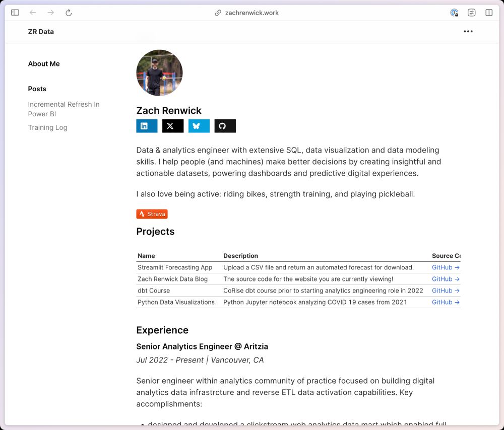Open the three-dot site menu
The width and height of the screenshot is (504, 430).
pos(468,32)
